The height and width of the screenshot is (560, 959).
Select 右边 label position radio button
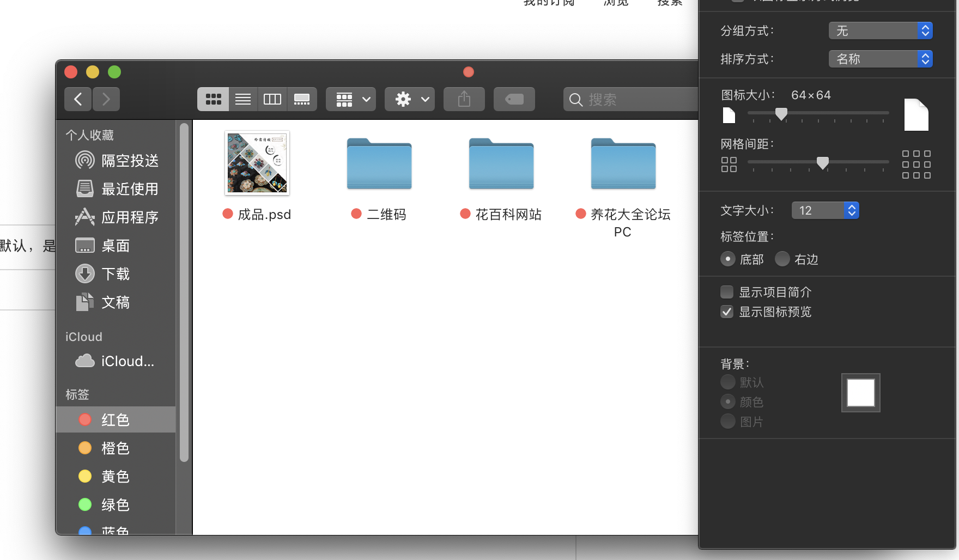point(782,259)
